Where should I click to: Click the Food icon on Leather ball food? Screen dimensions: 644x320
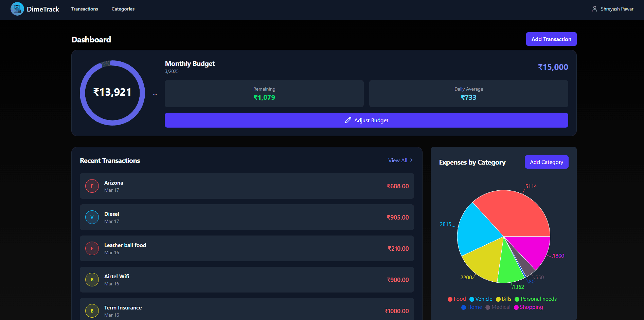click(92, 248)
